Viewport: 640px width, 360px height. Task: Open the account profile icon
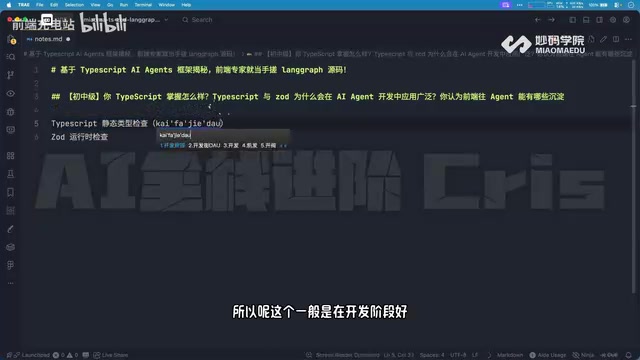click(x=627, y=20)
